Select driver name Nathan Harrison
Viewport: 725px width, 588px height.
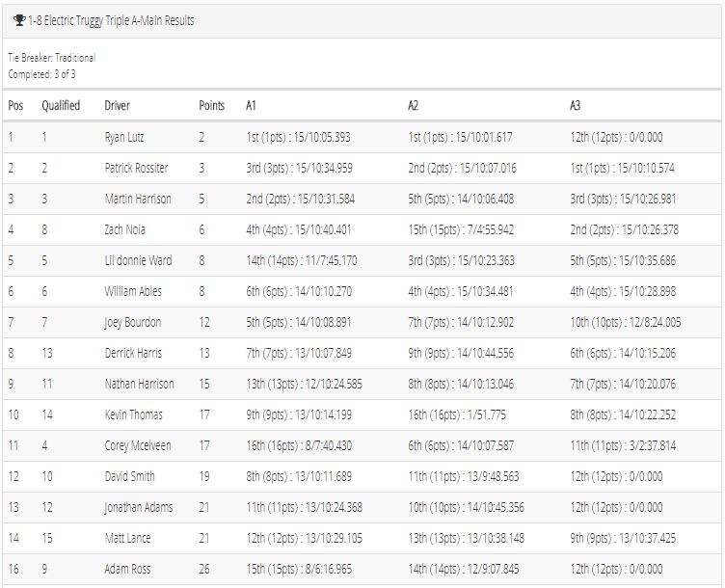point(139,384)
